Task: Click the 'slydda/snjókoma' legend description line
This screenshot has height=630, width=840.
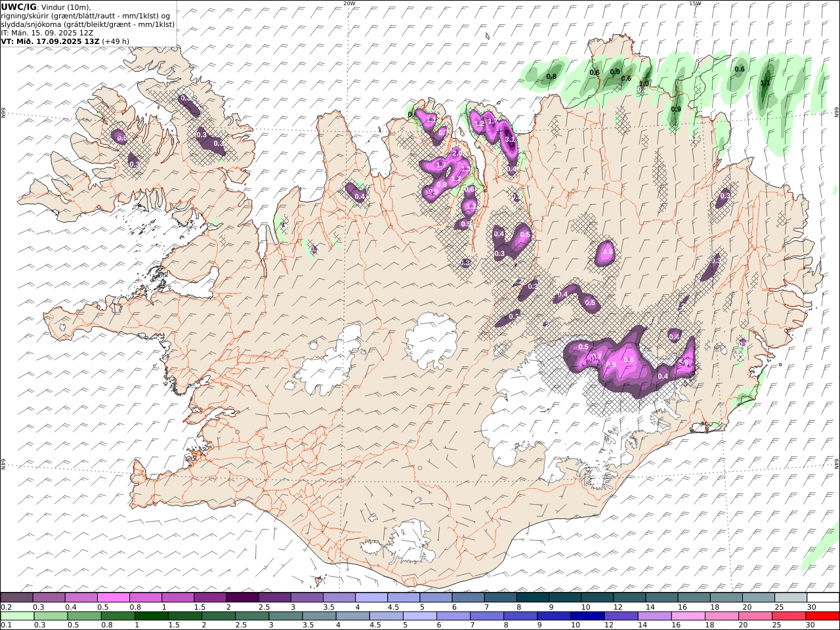Action: tap(88, 24)
